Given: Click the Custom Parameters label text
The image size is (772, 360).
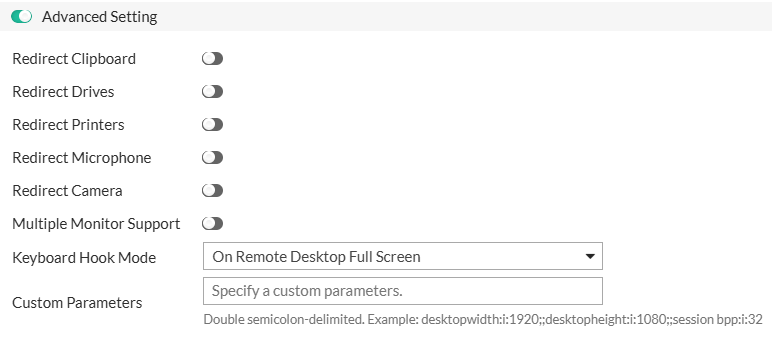Looking at the screenshot, I should point(77,302).
